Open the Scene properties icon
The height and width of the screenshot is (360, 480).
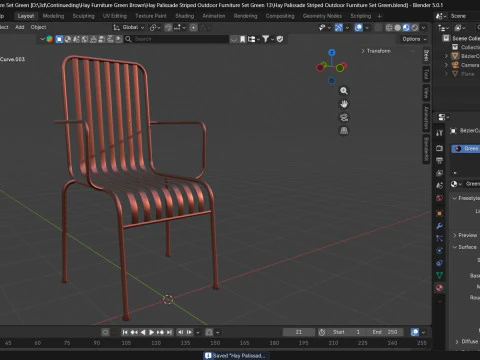pos(439,185)
